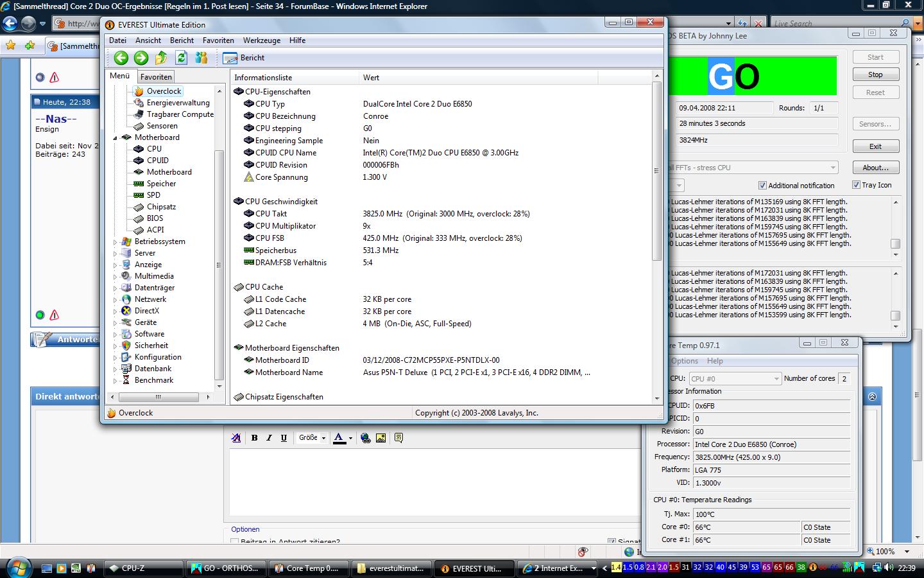Expand the Netzwerk tree node
Screen dimensions: 924x578
[x=116, y=299]
